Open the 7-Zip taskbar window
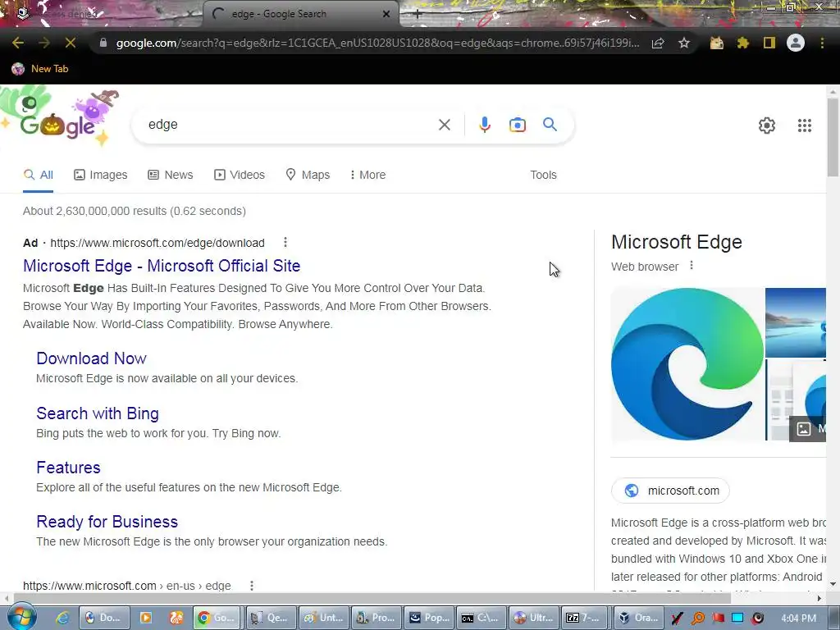The height and width of the screenshot is (630, 840). (587, 618)
